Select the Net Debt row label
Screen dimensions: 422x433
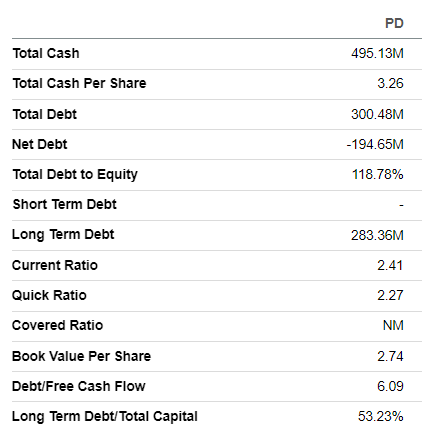point(40,144)
